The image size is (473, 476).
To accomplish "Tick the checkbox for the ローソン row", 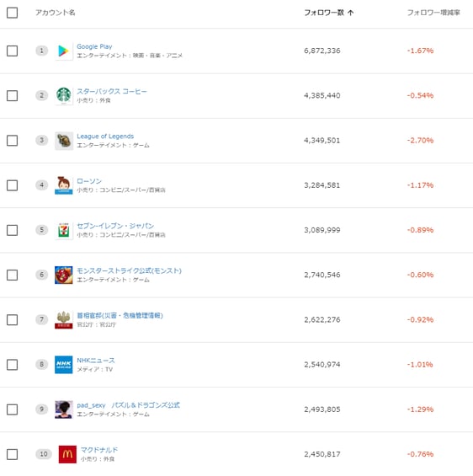I will 12,185.
